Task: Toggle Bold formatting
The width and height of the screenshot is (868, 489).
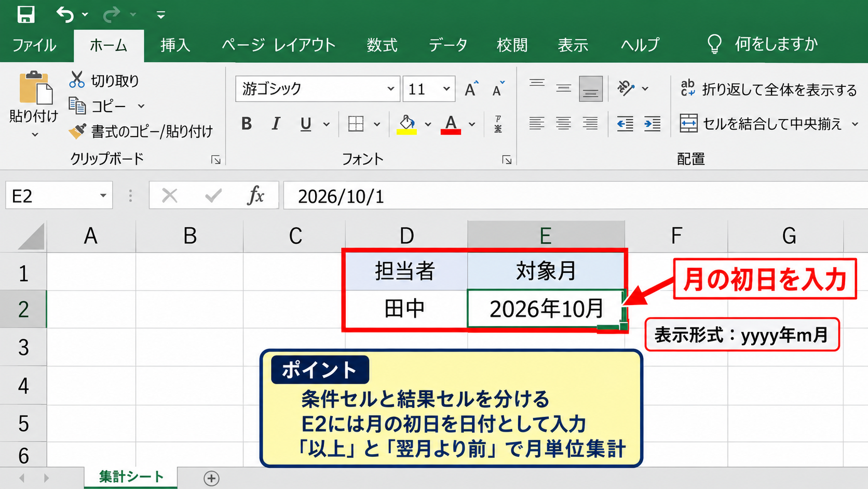Action: point(247,124)
